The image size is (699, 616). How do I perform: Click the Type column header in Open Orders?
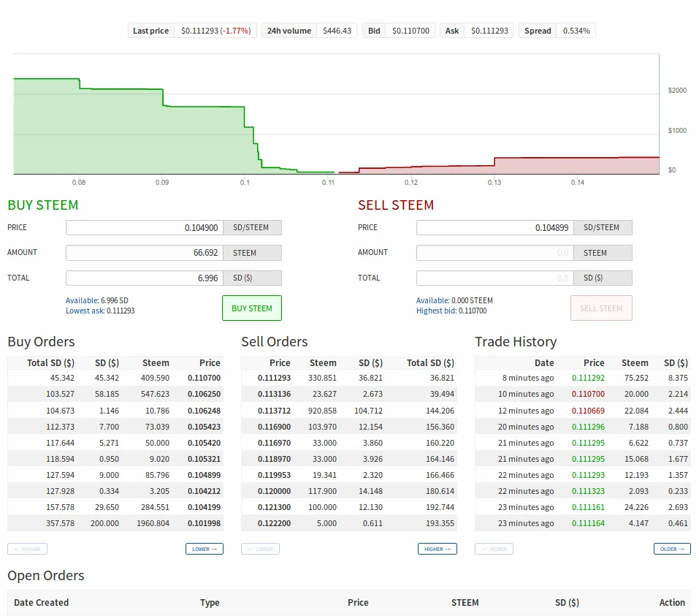point(210,603)
